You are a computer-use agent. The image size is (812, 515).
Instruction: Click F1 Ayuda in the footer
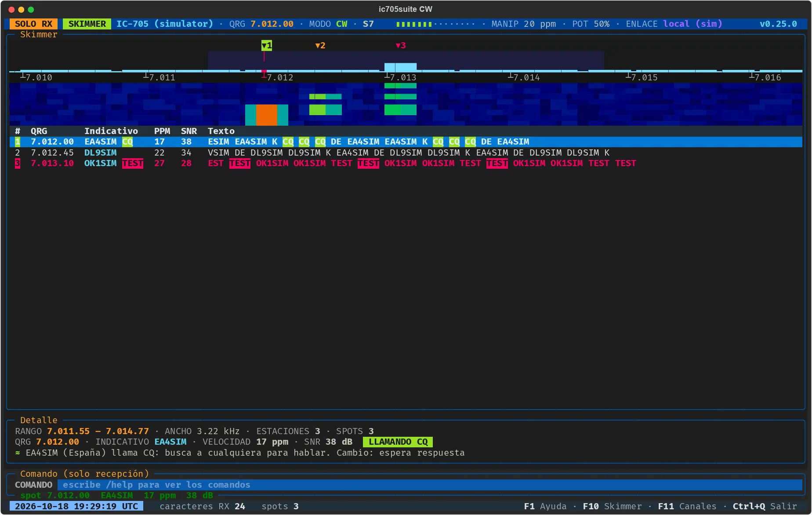[x=545, y=506]
